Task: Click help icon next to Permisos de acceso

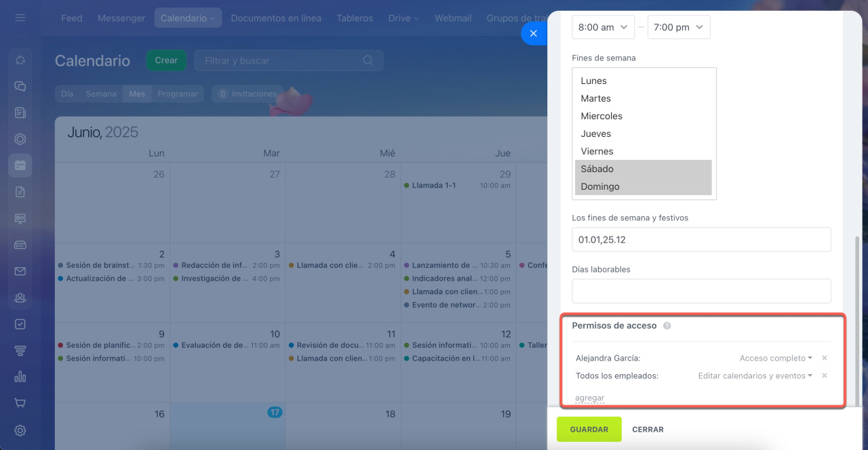Action: tap(667, 326)
